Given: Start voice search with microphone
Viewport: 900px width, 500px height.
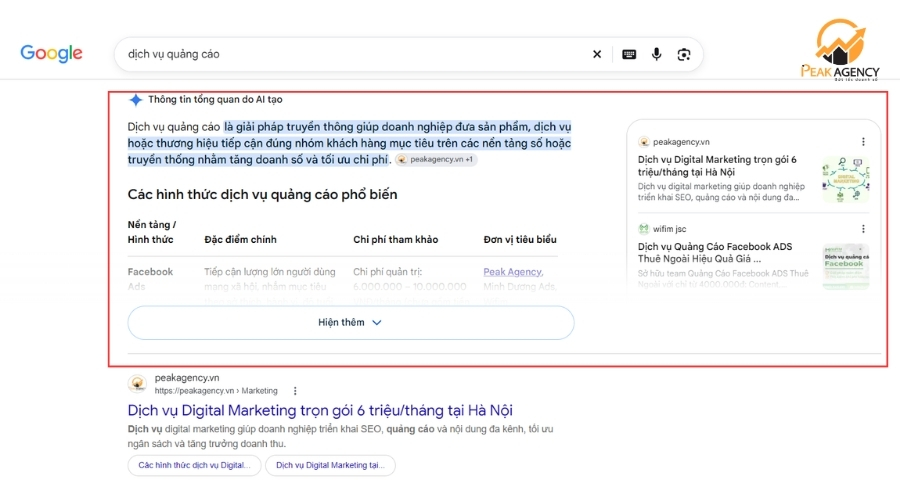Looking at the screenshot, I should tap(657, 54).
